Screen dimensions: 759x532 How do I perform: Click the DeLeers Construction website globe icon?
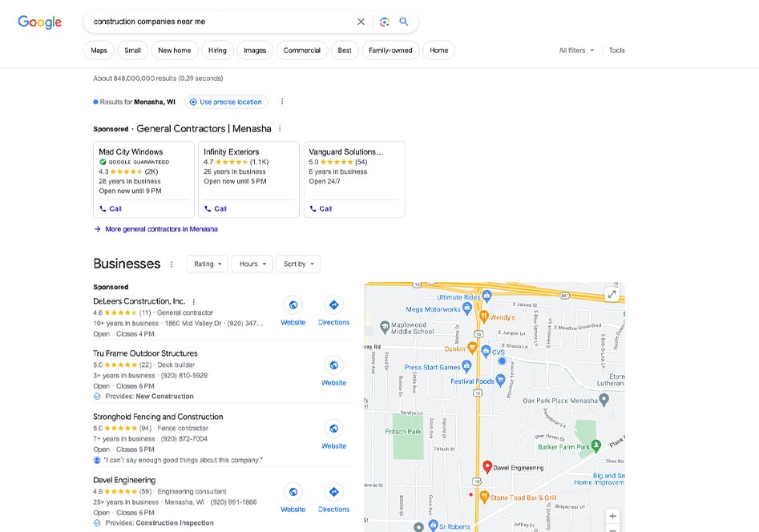[x=293, y=305]
